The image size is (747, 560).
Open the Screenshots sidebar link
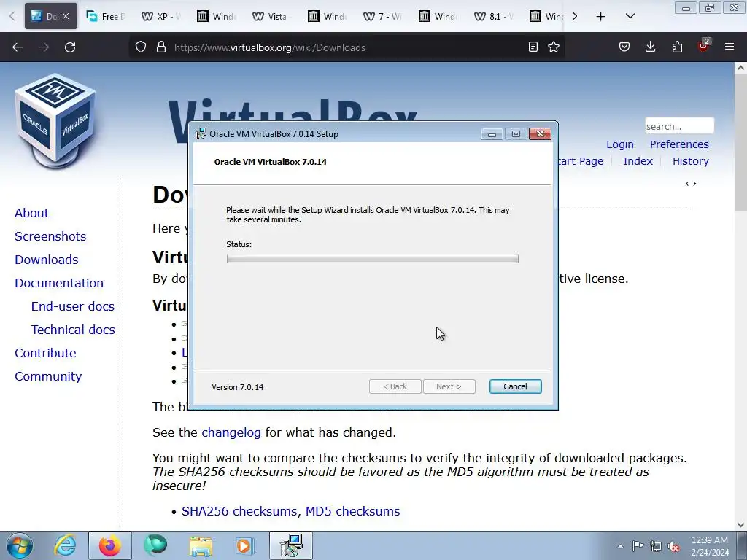[x=50, y=236]
